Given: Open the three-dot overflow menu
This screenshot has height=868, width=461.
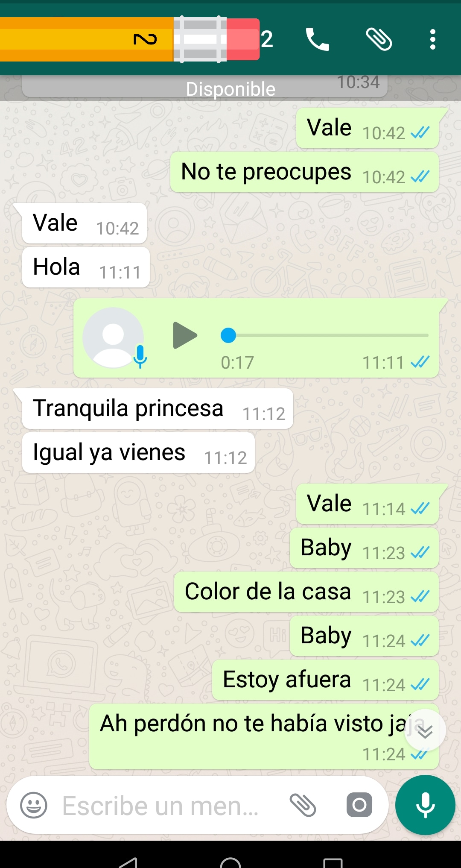Looking at the screenshot, I should click(433, 39).
